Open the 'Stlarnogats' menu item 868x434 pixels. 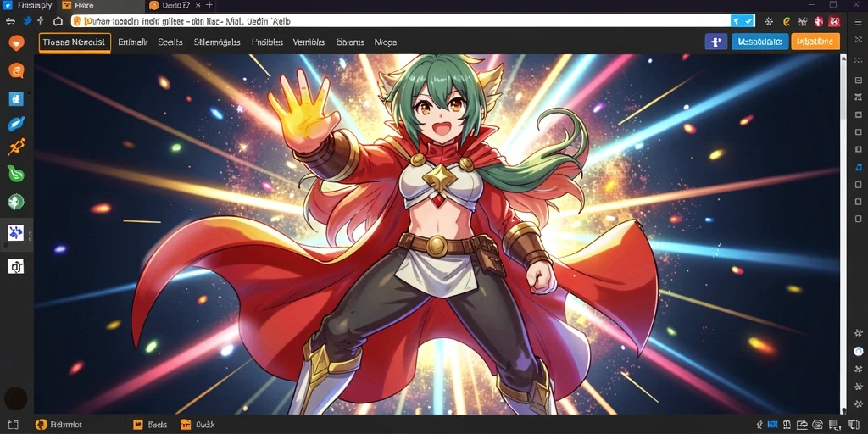point(217,42)
